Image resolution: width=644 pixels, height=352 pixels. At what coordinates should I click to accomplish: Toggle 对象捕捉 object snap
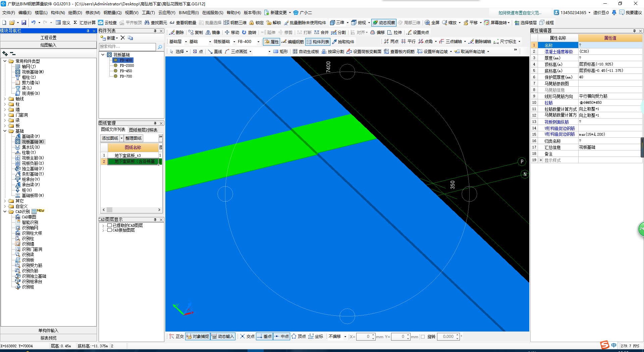tap(198, 336)
